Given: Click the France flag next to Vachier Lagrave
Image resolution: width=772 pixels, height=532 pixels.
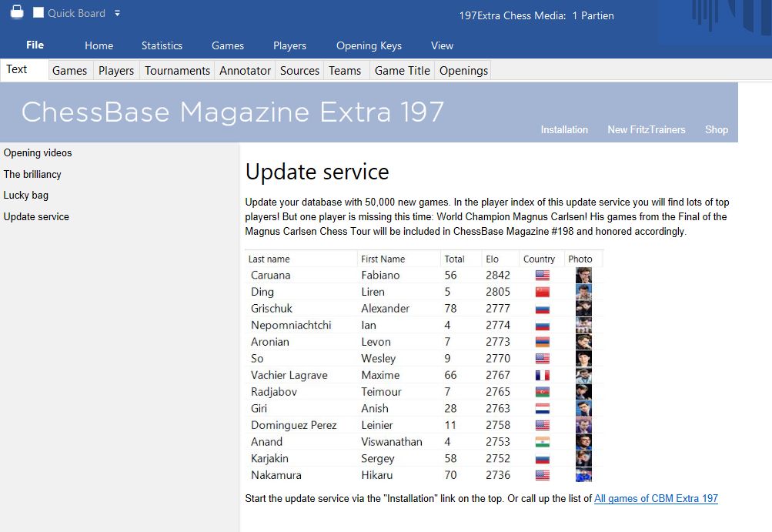Looking at the screenshot, I should tap(542, 375).
